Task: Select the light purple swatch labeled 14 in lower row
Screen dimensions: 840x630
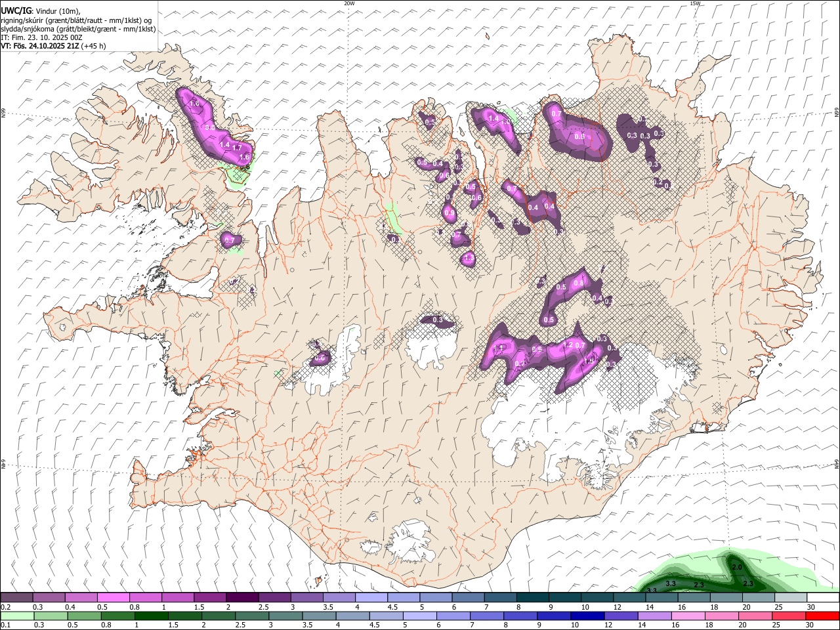Action: pyautogui.click(x=654, y=616)
